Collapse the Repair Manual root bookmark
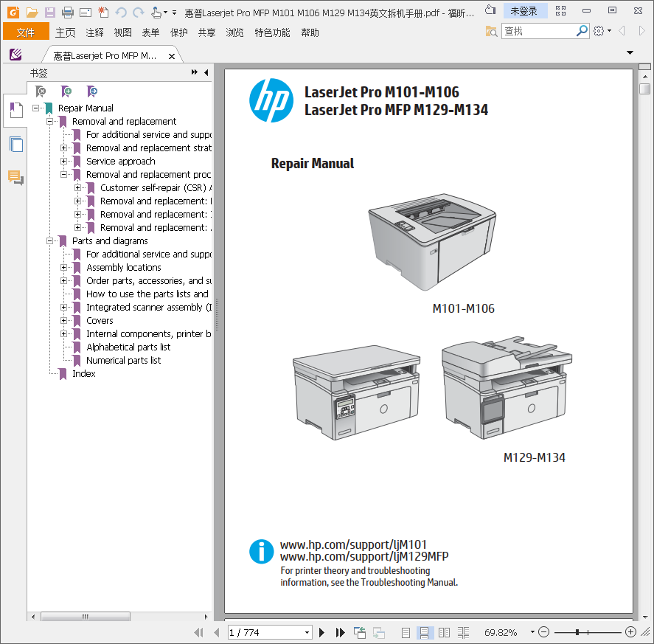 coord(36,108)
